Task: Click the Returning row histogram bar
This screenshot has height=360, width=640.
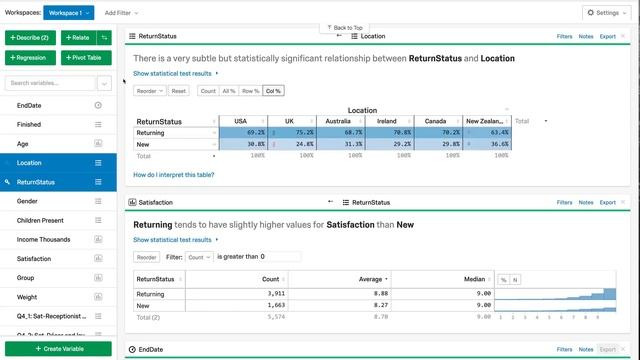Action: coord(555,294)
